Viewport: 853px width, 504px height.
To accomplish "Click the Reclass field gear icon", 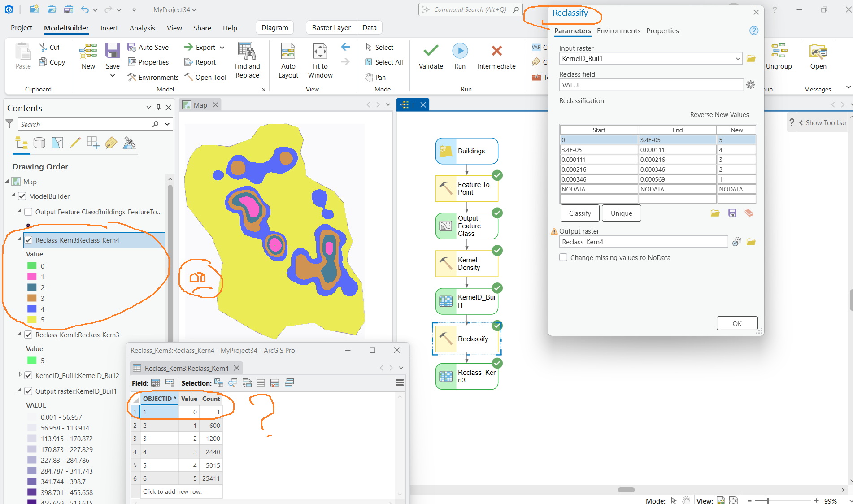I will click(751, 85).
